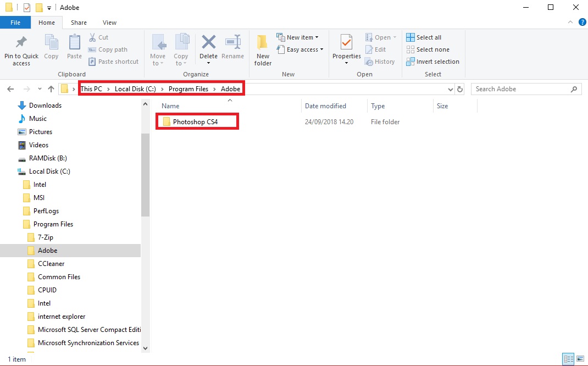The height and width of the screenshot is (366, 588).
Task: Click Select none in the ribbon
Action: pos(428,49)
